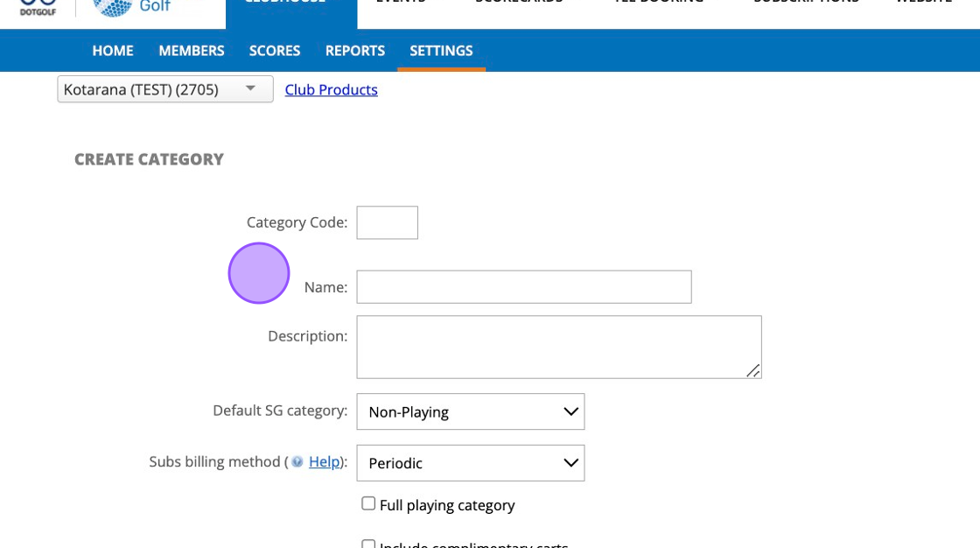Screen dimensions: 980x548
Task: Open the Subs billing method dropdown
Action: pyautogui.click(x=470, y=463)
